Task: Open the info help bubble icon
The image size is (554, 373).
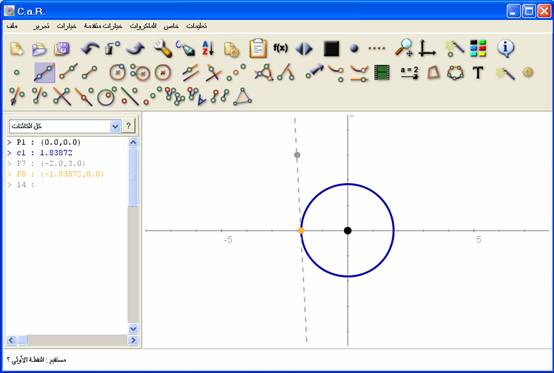Action: (506, 48)
